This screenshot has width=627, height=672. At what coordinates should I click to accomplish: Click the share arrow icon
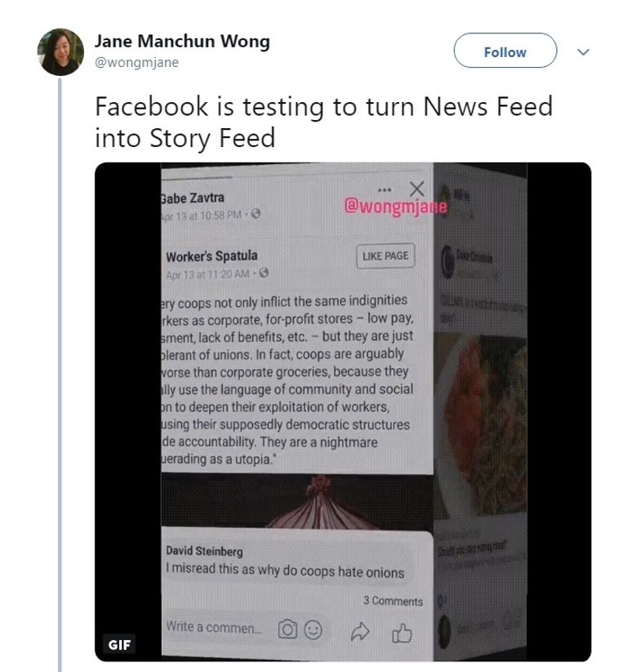point(360,630)
